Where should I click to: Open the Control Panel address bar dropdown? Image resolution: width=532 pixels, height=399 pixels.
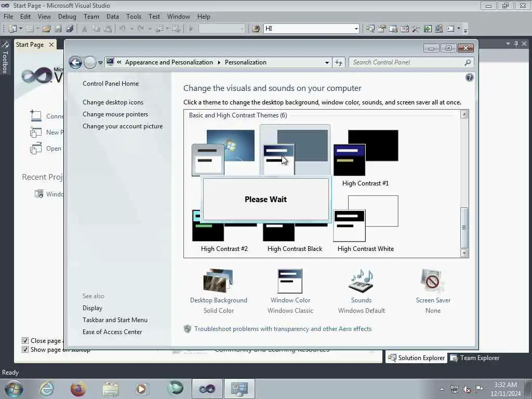pos(327,62)
